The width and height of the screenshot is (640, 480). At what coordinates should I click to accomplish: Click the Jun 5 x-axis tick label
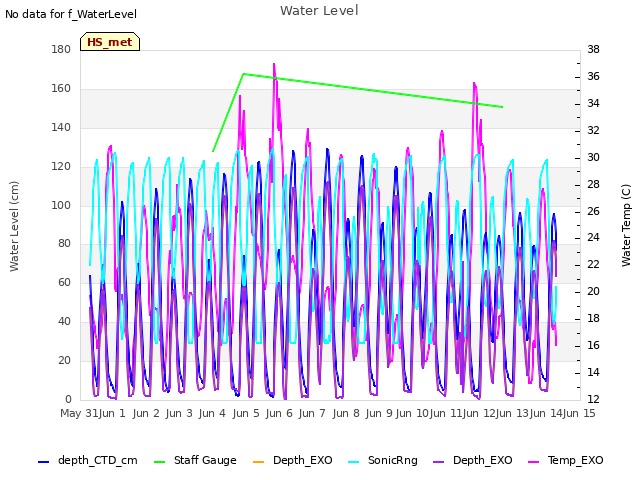click(x=246, y=413)
